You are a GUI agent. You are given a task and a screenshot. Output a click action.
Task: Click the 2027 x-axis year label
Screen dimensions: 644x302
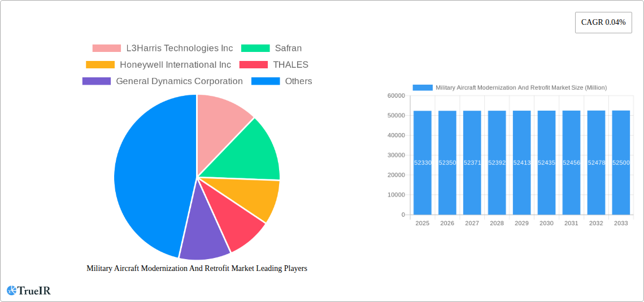click(472, 223)
